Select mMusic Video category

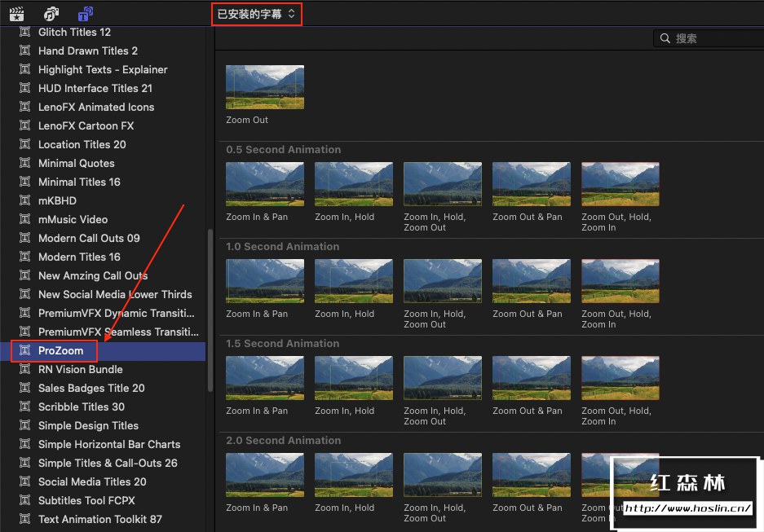click(103, 219)
